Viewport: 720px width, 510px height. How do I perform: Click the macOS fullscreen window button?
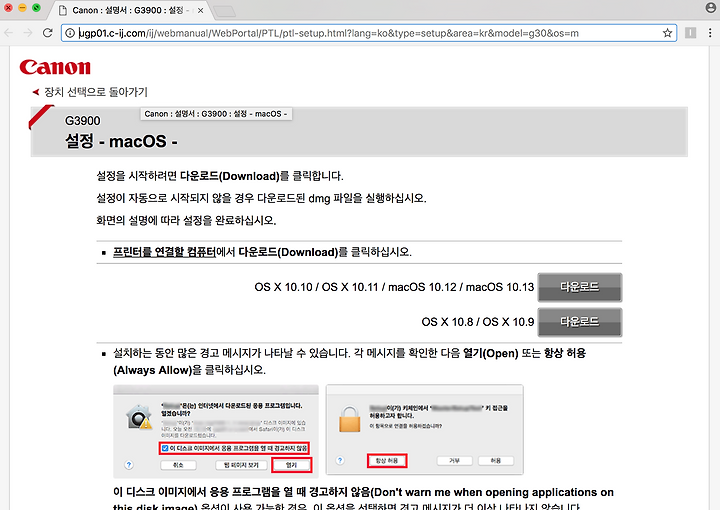[x=36, y=8]
